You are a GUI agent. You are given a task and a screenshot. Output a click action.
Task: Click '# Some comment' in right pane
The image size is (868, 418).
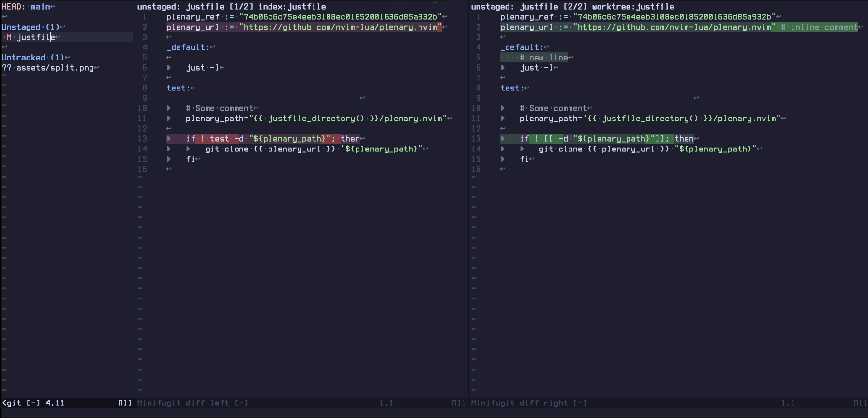554,108
